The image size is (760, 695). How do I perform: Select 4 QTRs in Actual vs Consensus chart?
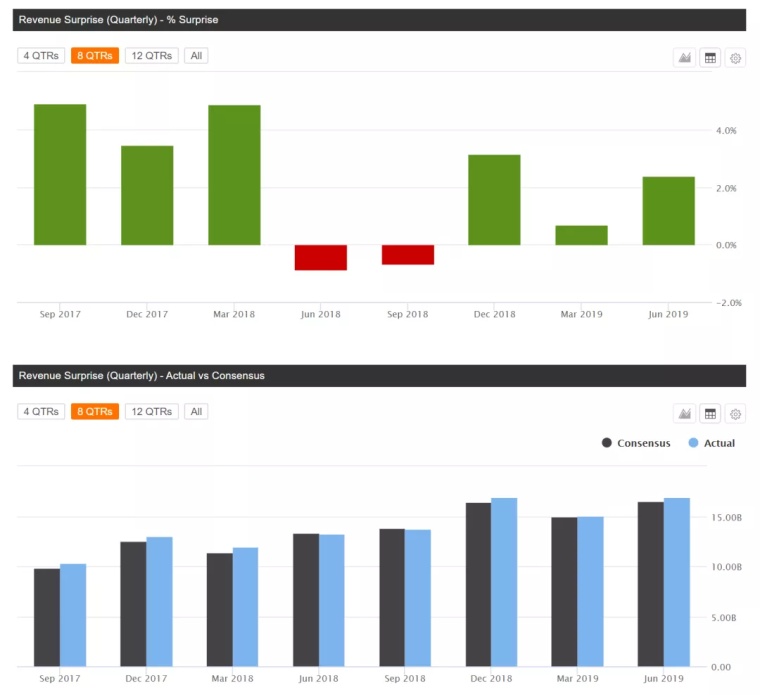(41, 412)
